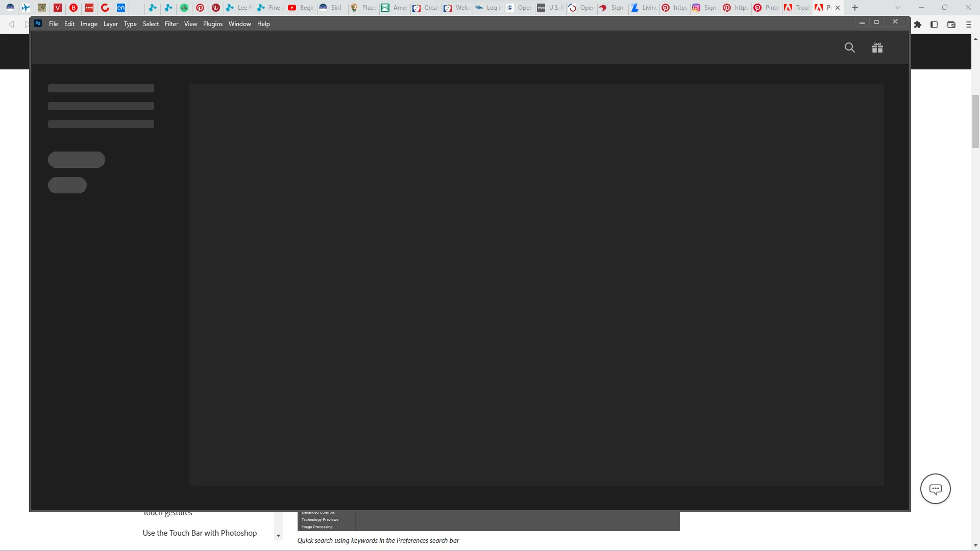Open the Filter menu

[x=171, y=24]
